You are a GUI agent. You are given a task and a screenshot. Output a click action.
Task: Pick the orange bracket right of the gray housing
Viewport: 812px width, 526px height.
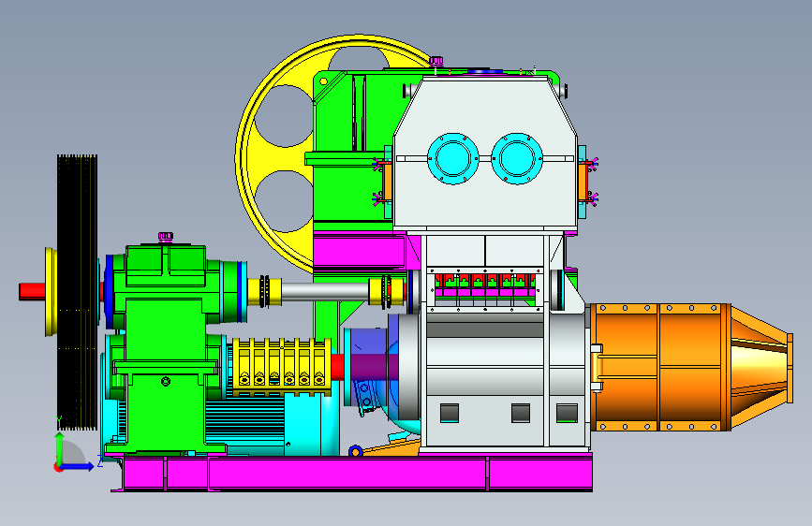583,182
